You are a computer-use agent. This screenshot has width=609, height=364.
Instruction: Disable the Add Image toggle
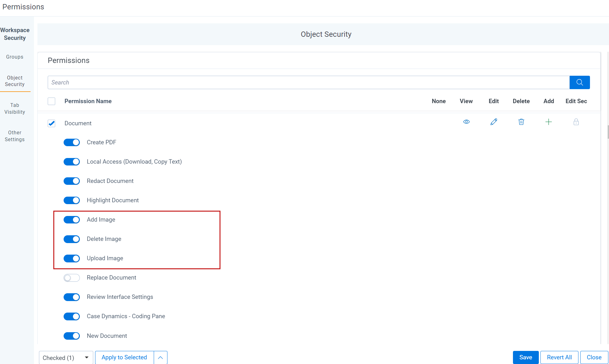pyautogui.click(x=72, y=220)
